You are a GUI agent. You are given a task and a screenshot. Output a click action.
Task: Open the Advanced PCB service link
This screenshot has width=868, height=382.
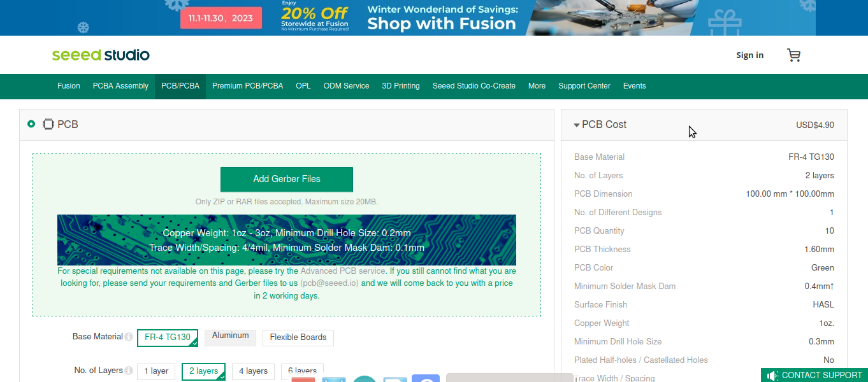tap(343, 271)
